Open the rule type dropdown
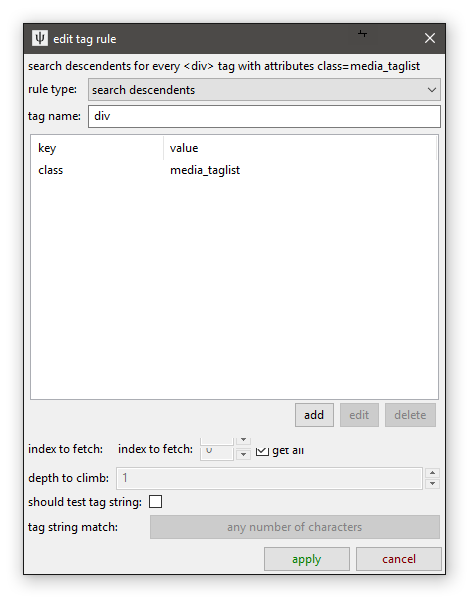470x603 pixels. pyautogui.click(x=264, y=90)
